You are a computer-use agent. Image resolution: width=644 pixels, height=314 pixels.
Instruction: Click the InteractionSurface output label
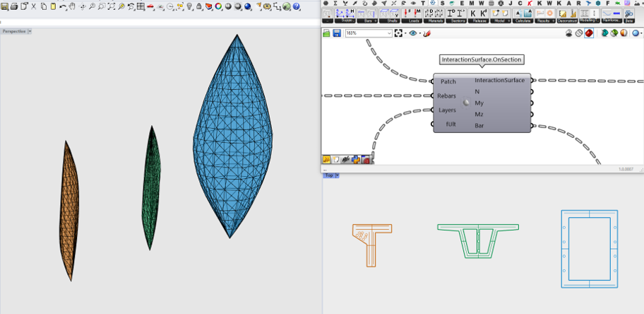point(499,80)
